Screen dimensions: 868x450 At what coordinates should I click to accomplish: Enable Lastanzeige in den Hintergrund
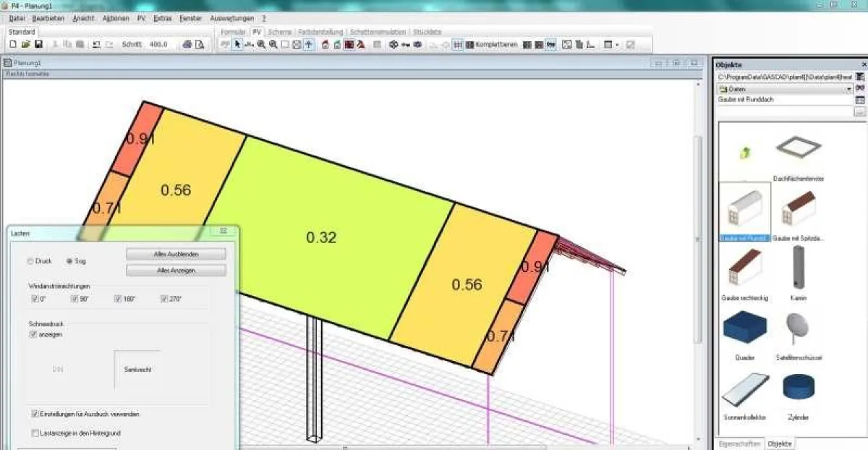35,433
